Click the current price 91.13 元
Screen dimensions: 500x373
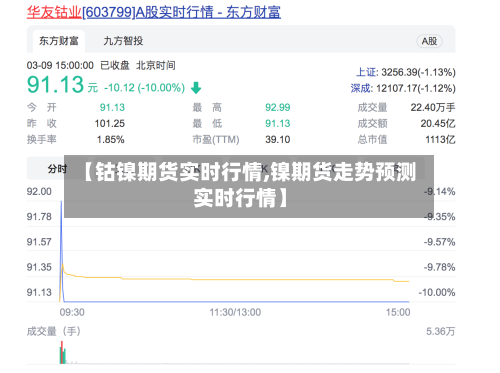pyautogui.click(x=62, y=85)
